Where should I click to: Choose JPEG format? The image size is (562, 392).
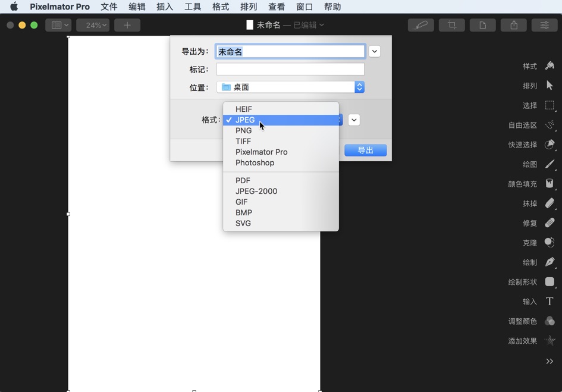point(281,120)
